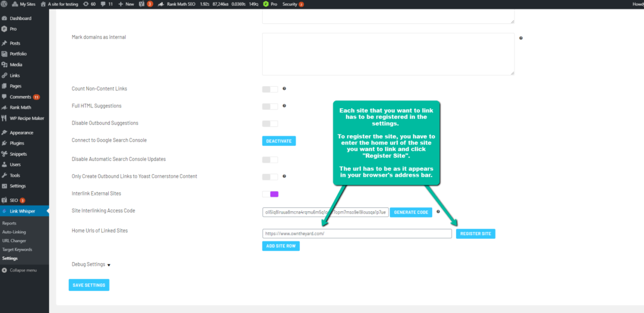The image size is (644, 313).
Task: Toggle Only Create Outbound Links to Yoast Cornerstone
Action: [270, 177]
